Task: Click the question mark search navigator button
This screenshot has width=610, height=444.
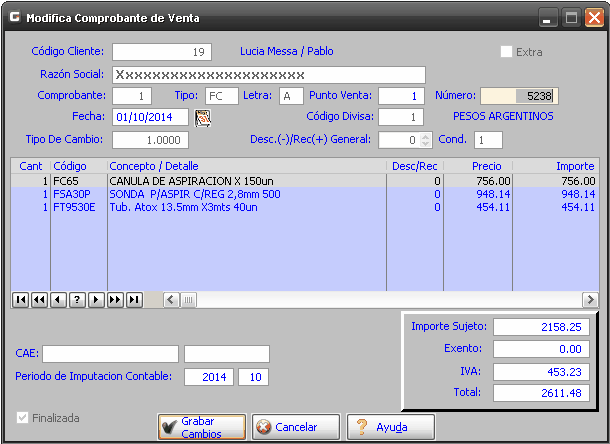Action: (77, 300)
